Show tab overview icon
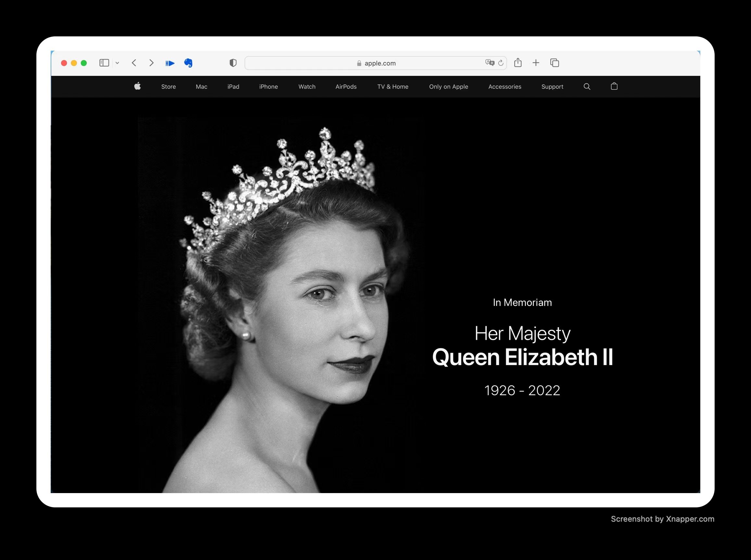The image size is (751, 560). click(554, 63)
